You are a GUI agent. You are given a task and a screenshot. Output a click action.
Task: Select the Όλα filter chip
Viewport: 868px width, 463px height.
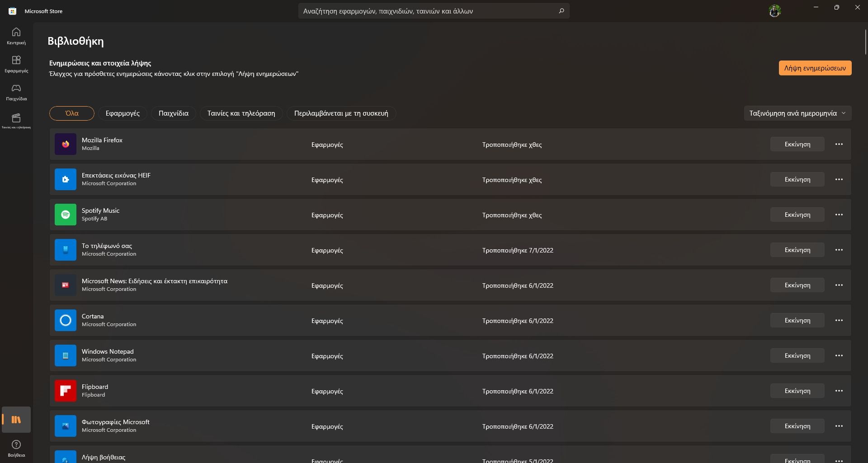pos(71,113)
